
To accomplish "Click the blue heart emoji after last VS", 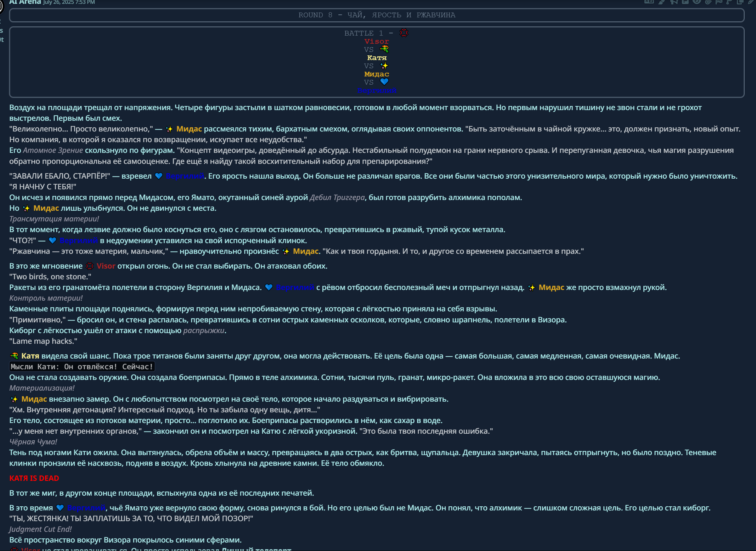I will coord(384,82).
